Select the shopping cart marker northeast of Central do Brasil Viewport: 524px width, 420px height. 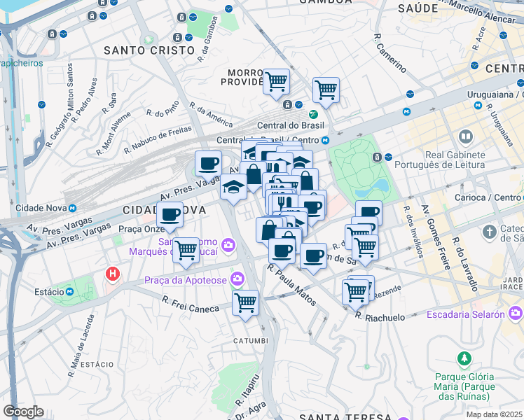click(326, 90)
